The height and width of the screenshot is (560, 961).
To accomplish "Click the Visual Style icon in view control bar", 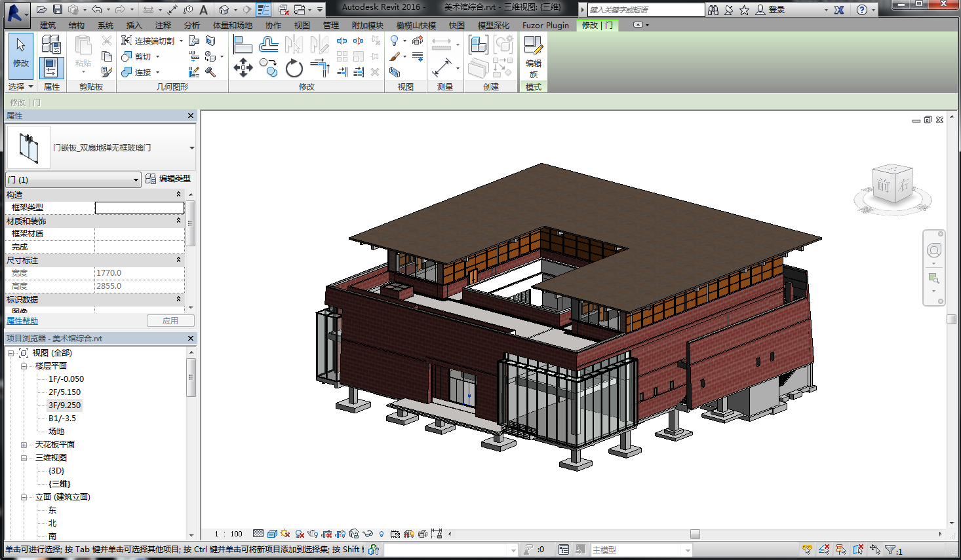I will point(272,534).
